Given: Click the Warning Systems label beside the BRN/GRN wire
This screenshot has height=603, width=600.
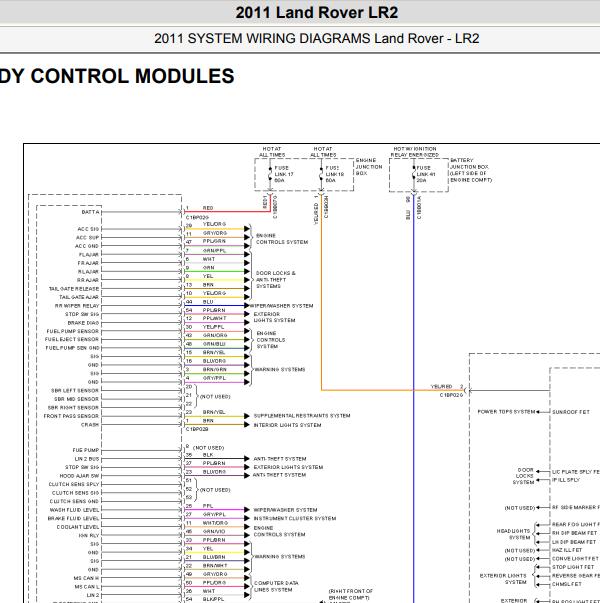Looking at the screenshot, I should coord(280,370).
